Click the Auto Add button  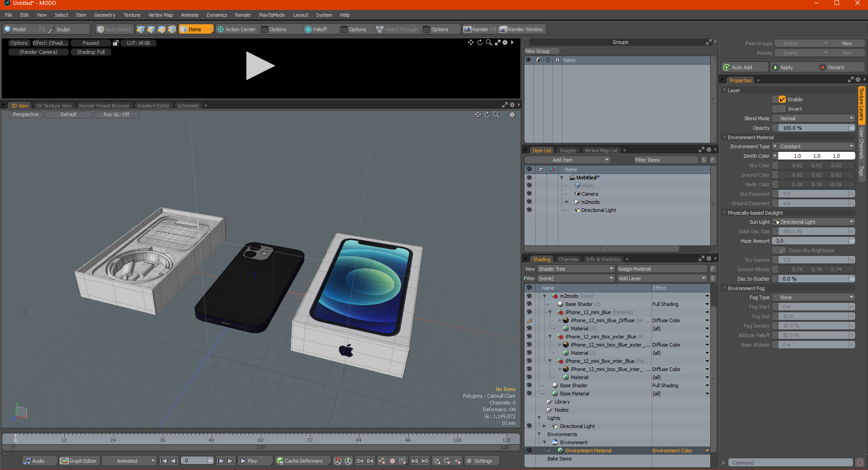(x=745, y=67)
